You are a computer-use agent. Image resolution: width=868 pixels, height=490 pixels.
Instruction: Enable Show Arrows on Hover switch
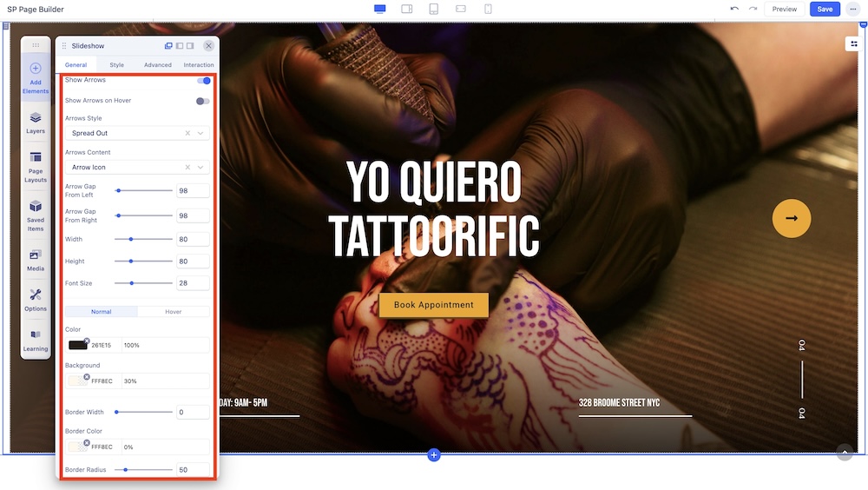pos(202,101)
